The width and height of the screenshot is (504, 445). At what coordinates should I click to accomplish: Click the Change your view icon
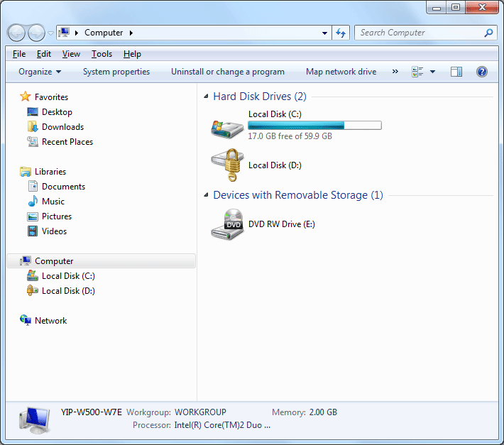(417, 72)
